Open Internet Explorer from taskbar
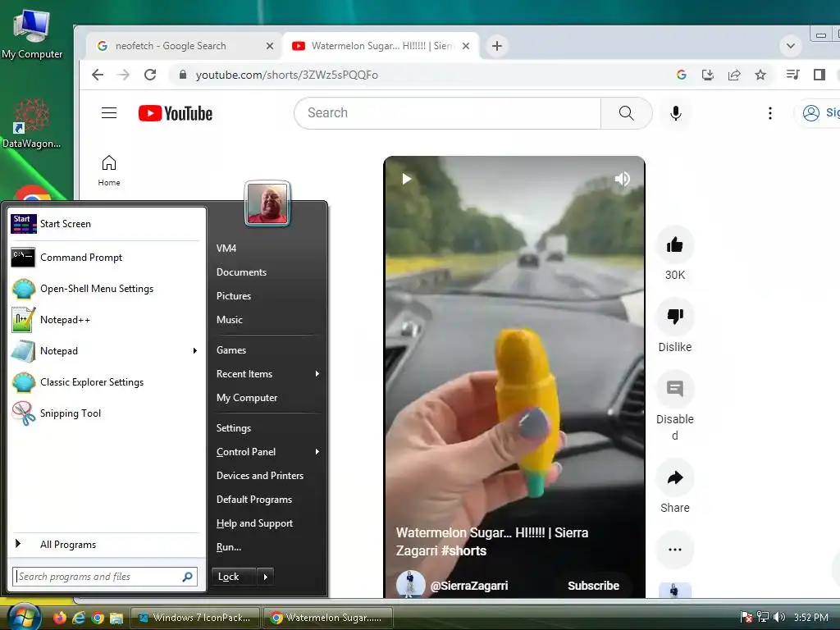 [x=79, y=618]
